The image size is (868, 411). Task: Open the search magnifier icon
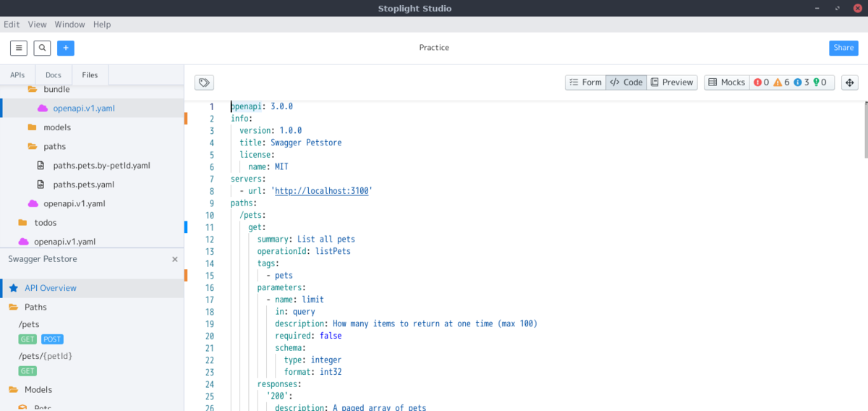[42, 48]
